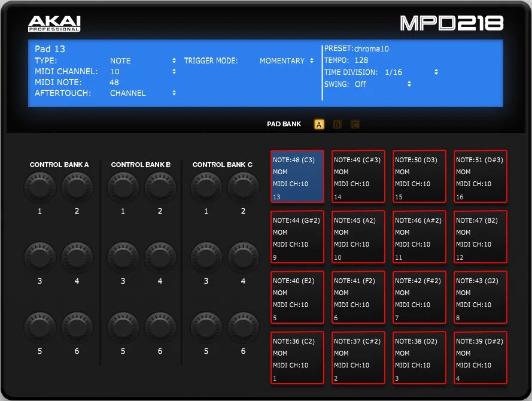Viewport: 532px width, 401px height.
Task: Select pad 1 showing NOTE:36 (C2)
Action: (x=297, y=357)
